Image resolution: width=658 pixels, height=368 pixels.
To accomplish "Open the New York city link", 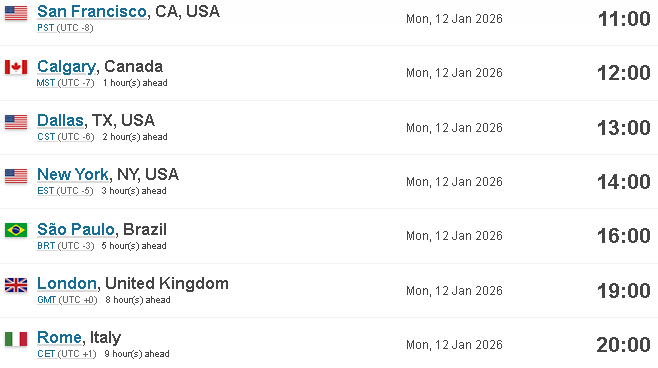I will pos(73,174).
